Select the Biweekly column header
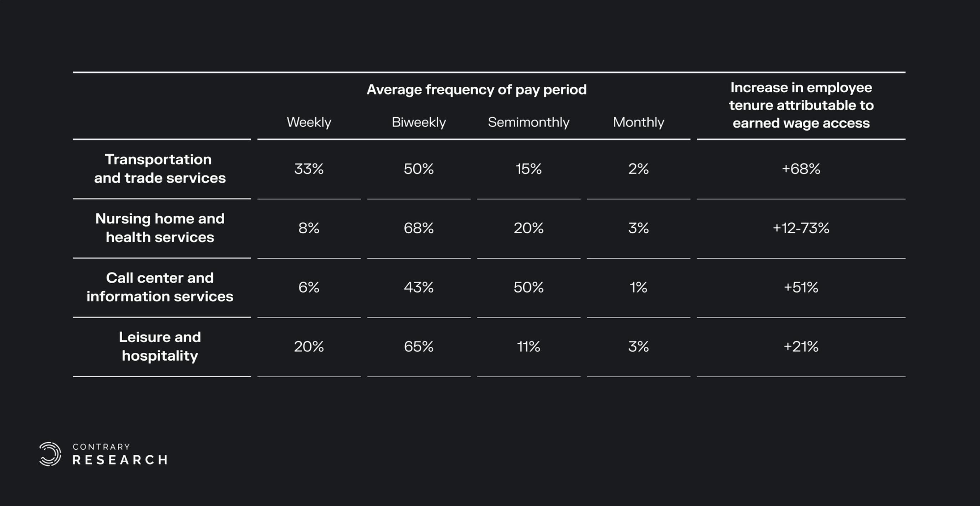The width and height of the screenshot is (980, 506). [418, 122]
